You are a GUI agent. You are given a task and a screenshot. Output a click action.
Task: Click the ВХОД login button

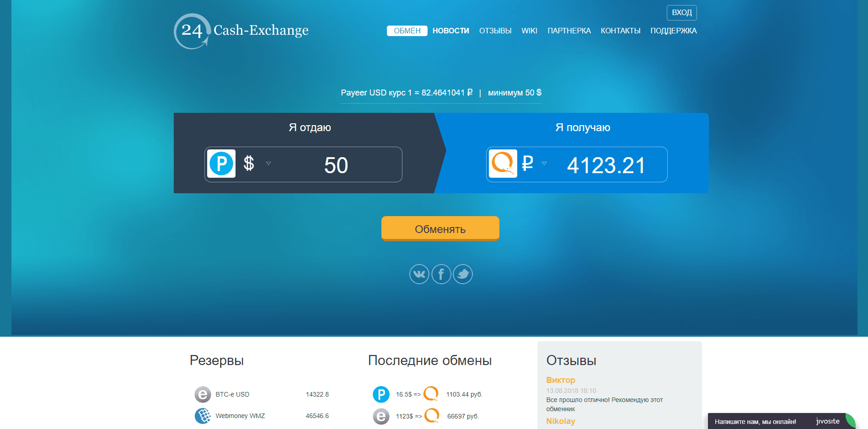[x=681, y=12]
